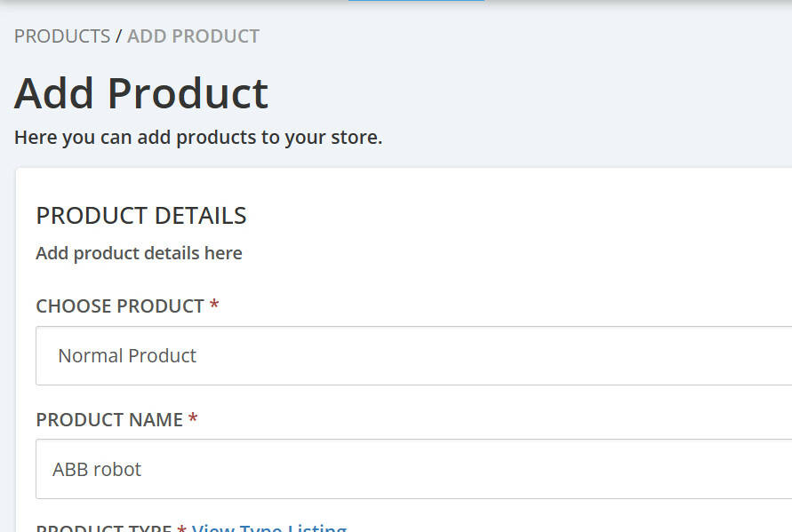The height and width of the screenshot is (532, 792).
Task: Click the PRODUCT NAME field label
Action: click(109, 419)
